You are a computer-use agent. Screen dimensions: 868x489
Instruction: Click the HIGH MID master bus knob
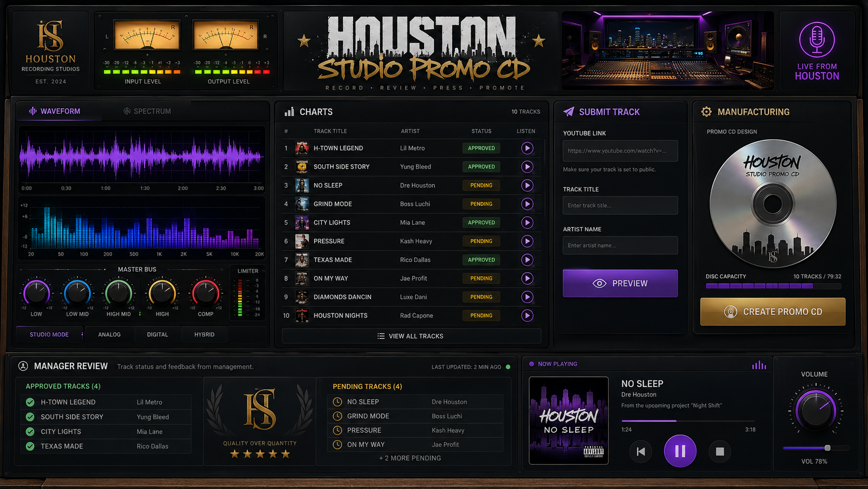(118, 293)
